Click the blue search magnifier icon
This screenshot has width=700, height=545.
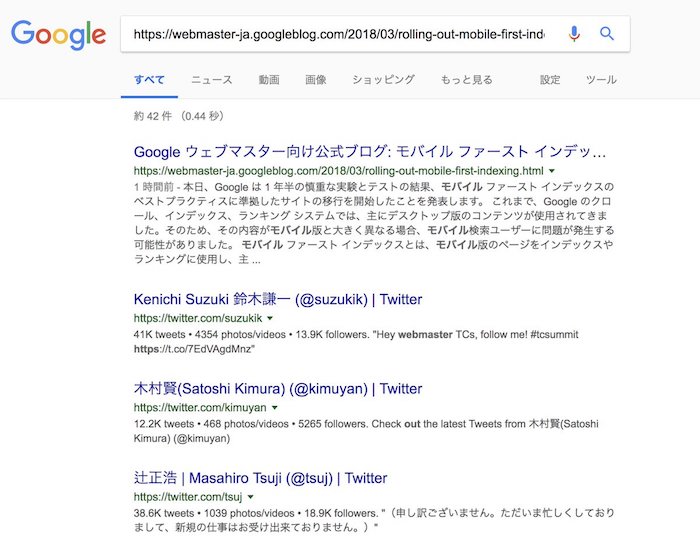[x=607, y=34]
